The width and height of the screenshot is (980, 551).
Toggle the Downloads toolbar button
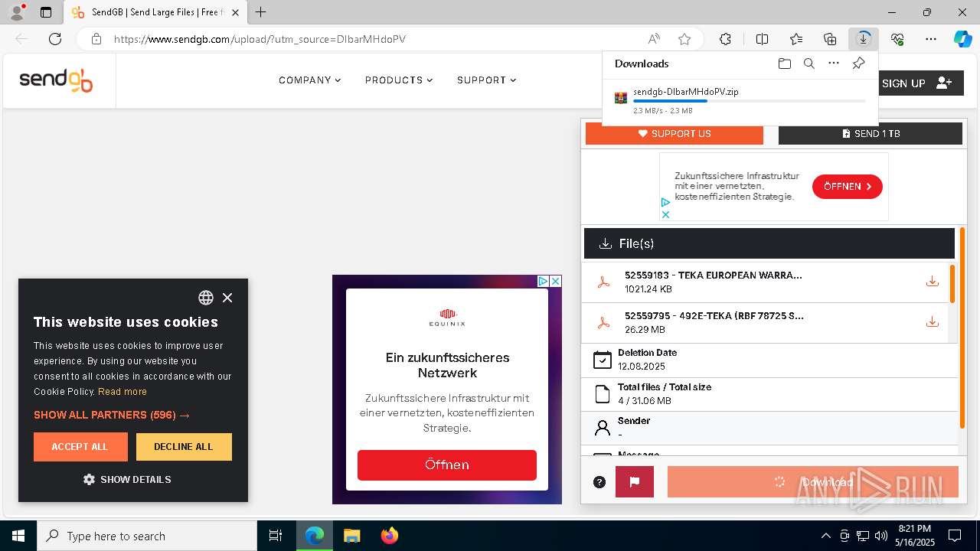[x=864, y=39]
